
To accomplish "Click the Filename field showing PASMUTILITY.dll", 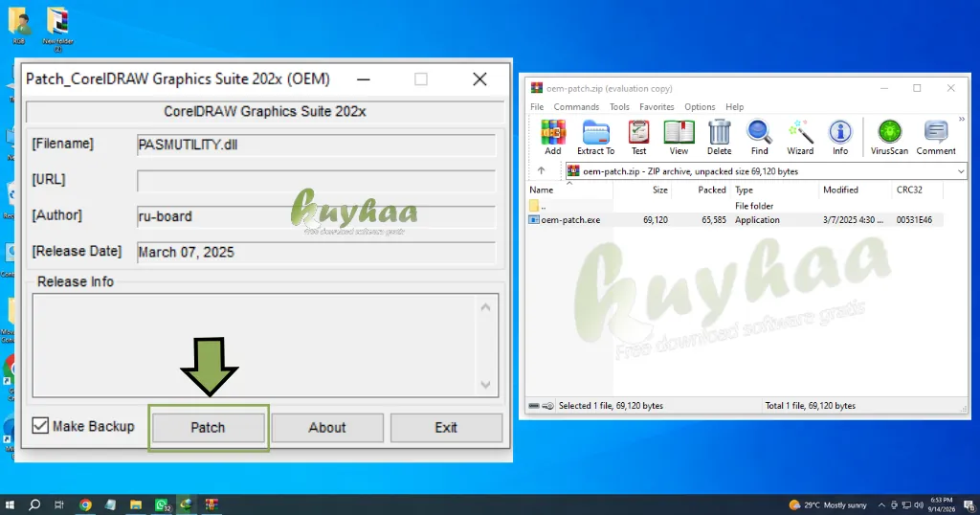I will [x=316, y=145].
